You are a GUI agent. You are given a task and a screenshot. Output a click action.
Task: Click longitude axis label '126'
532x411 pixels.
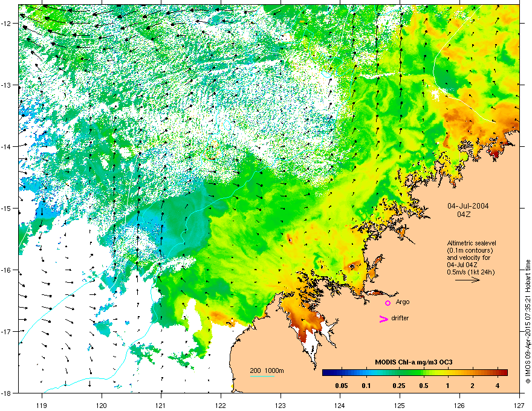(x=459, y=405)
